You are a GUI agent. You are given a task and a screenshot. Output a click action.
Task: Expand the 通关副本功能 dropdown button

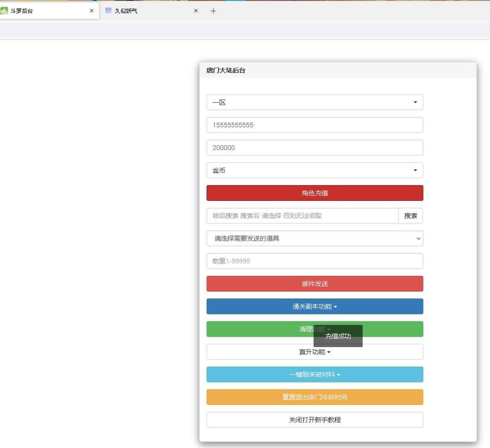[314, 306]
